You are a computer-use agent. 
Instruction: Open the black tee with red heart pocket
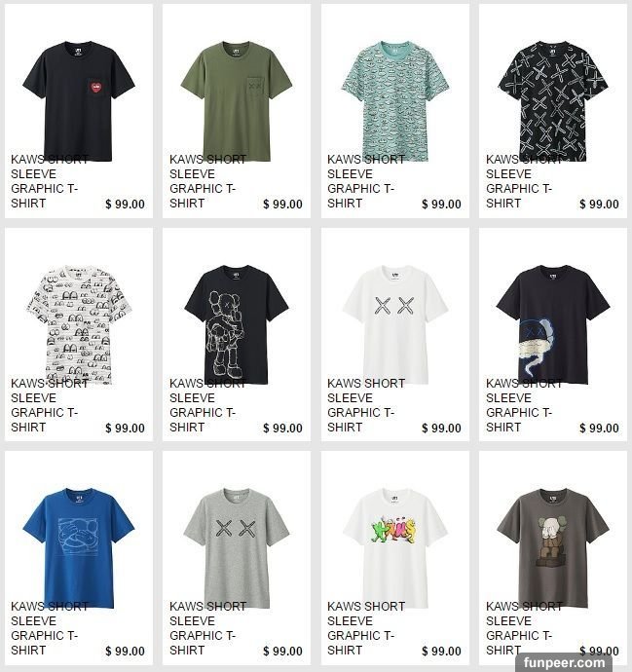click(79, 101)
